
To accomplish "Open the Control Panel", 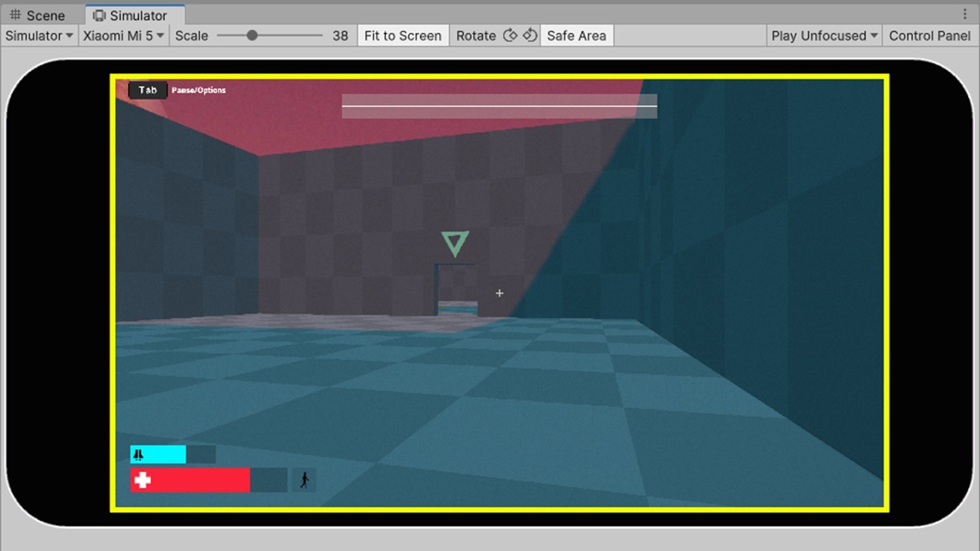I will pos(929,36).
